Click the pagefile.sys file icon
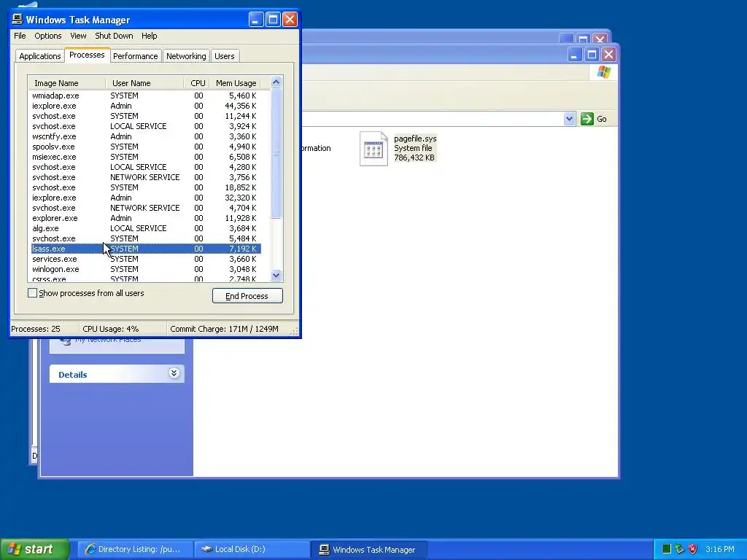747x560 pixels. pos(373,149)
